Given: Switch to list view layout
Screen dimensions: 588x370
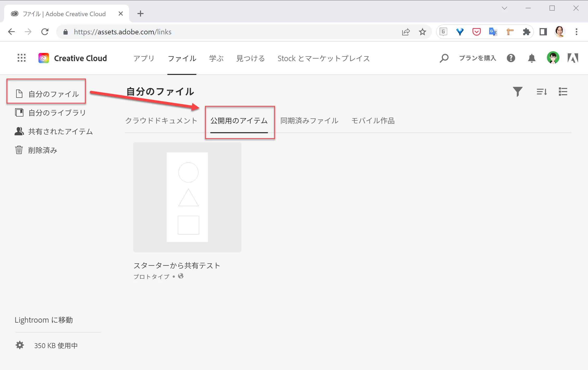Looking at the screenshot, I should (x=563, y=92).
